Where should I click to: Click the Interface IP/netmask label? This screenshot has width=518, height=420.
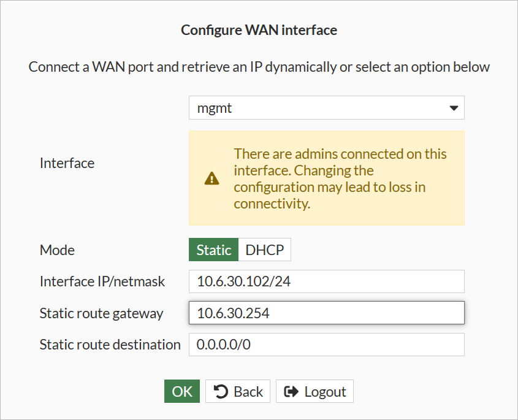pyautogui.click(x=102, y=281)
